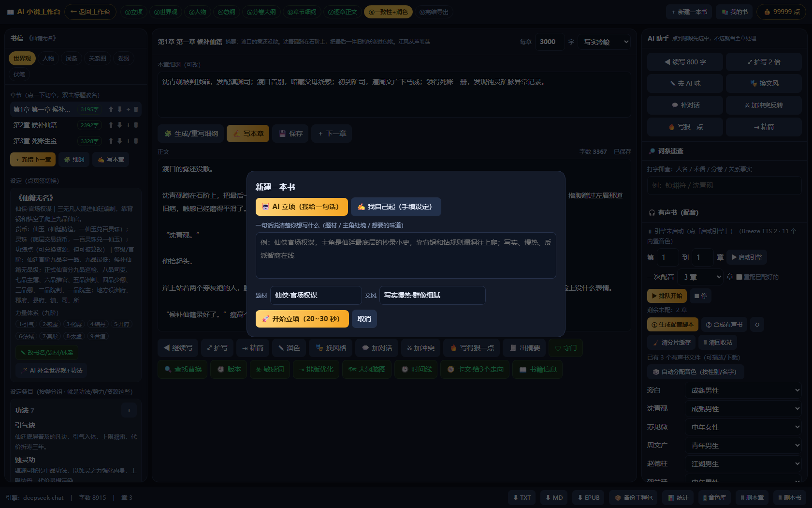Screen dimensions: 812x508
Task: Open the 时间线 timeline tool
Action: tap(416, 369)
